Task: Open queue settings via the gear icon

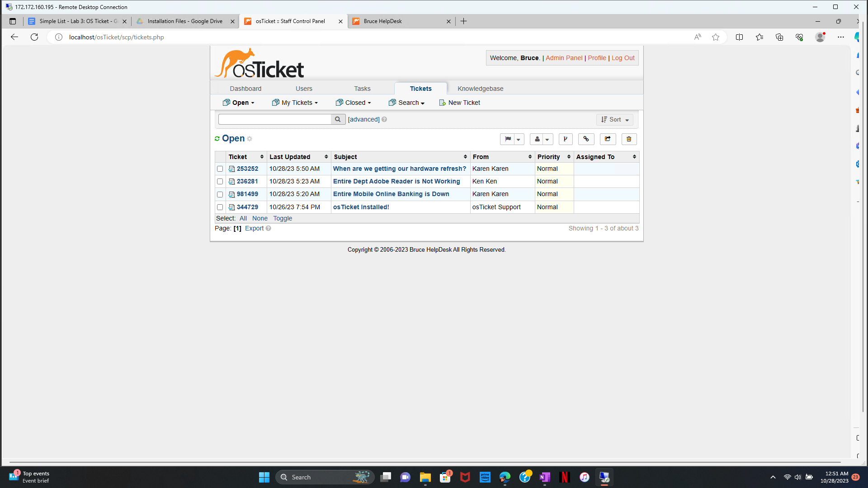Action: (249, 139)
